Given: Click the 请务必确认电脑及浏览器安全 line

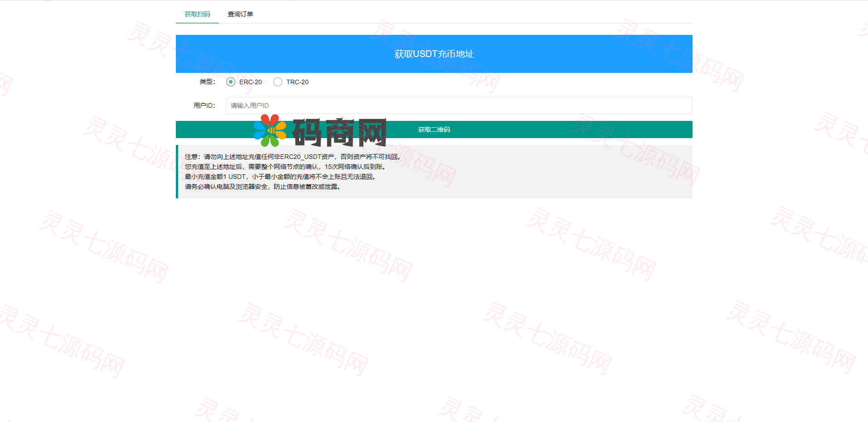Looking at the screenshot, I should 263,187.
